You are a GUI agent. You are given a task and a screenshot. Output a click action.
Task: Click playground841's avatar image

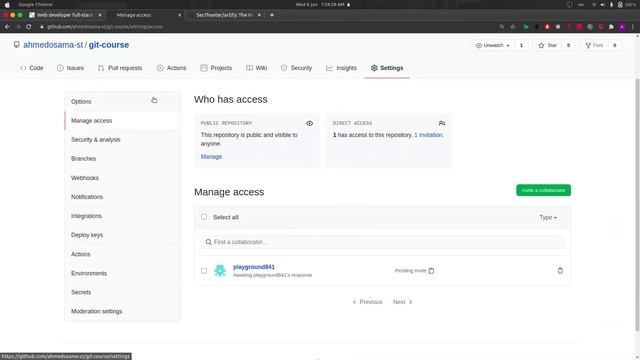[x=220, y=271]
